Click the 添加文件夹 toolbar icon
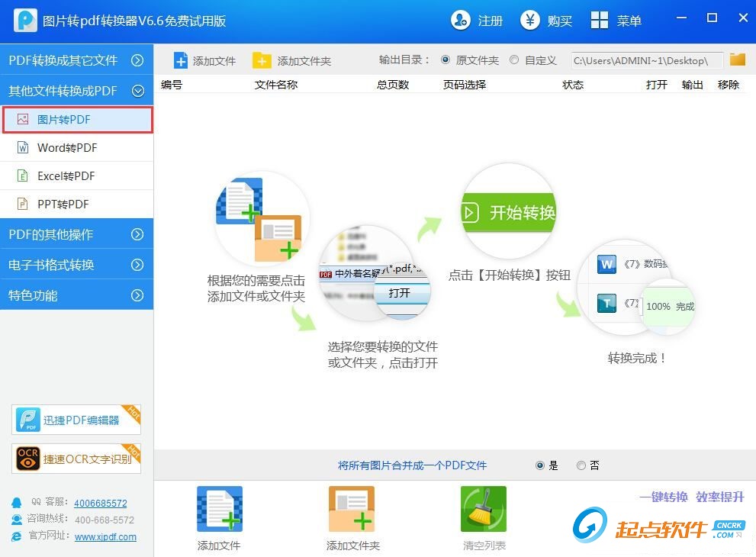This screenshot has height=557, width=756. (294, 60)
